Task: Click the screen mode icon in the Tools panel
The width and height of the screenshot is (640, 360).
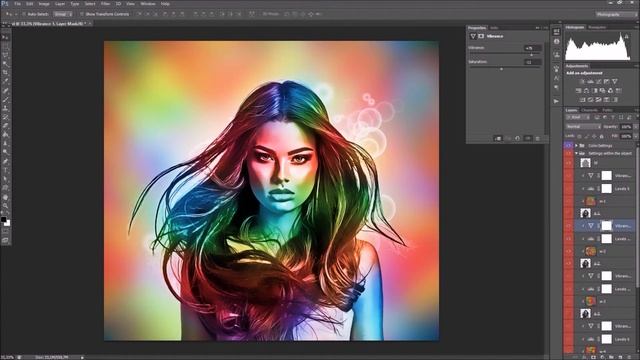Action: click(5, 240)
